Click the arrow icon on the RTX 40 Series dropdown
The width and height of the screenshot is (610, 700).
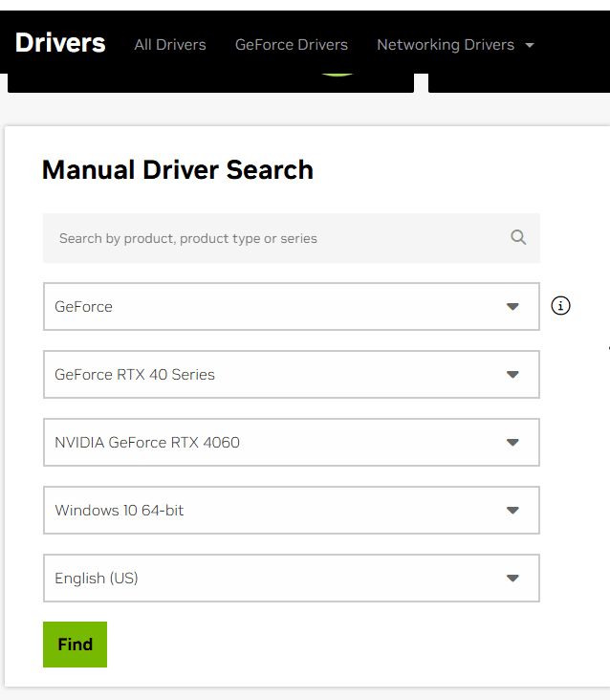512,375
